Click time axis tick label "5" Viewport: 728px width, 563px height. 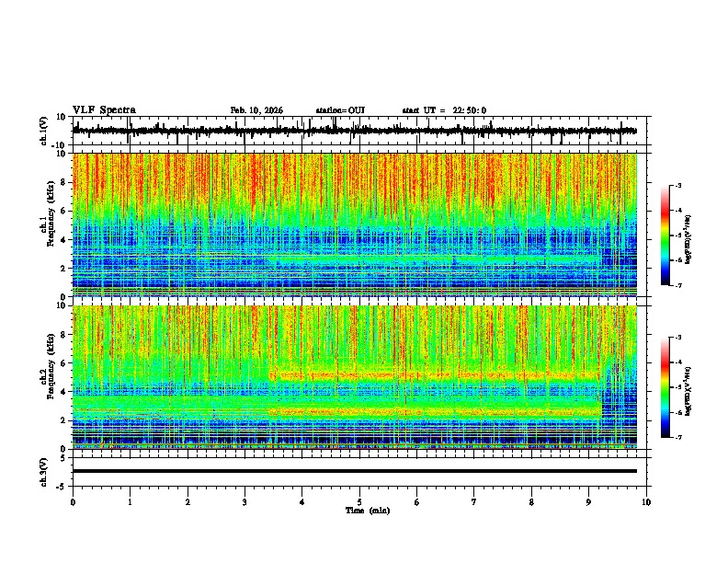coord(359,502)
